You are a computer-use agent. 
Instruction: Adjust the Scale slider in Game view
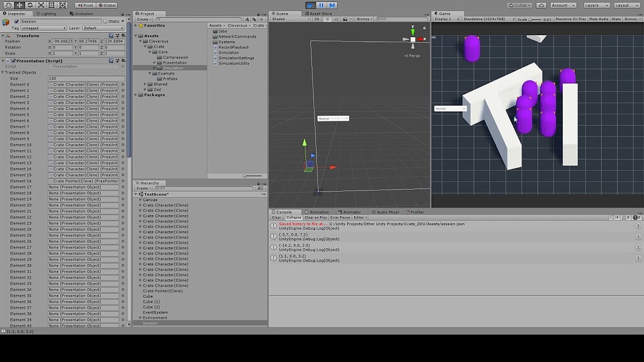click(x=531, y=19)
